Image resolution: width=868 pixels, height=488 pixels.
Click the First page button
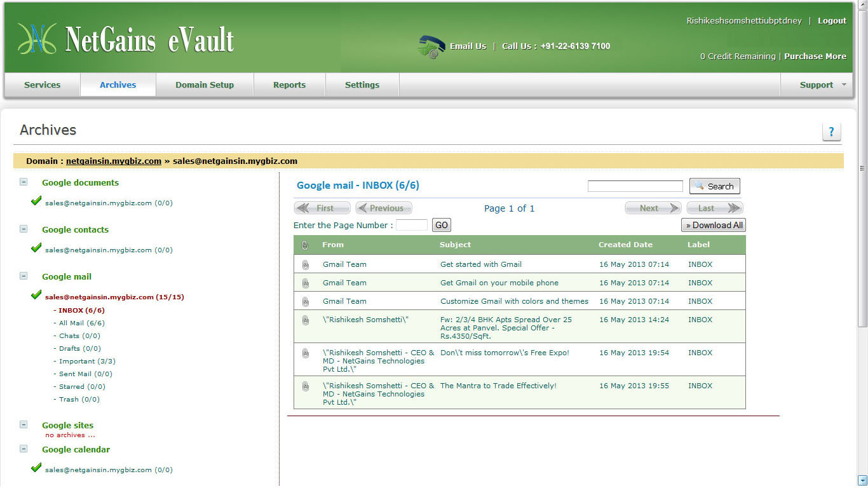[x=322, y=208]
